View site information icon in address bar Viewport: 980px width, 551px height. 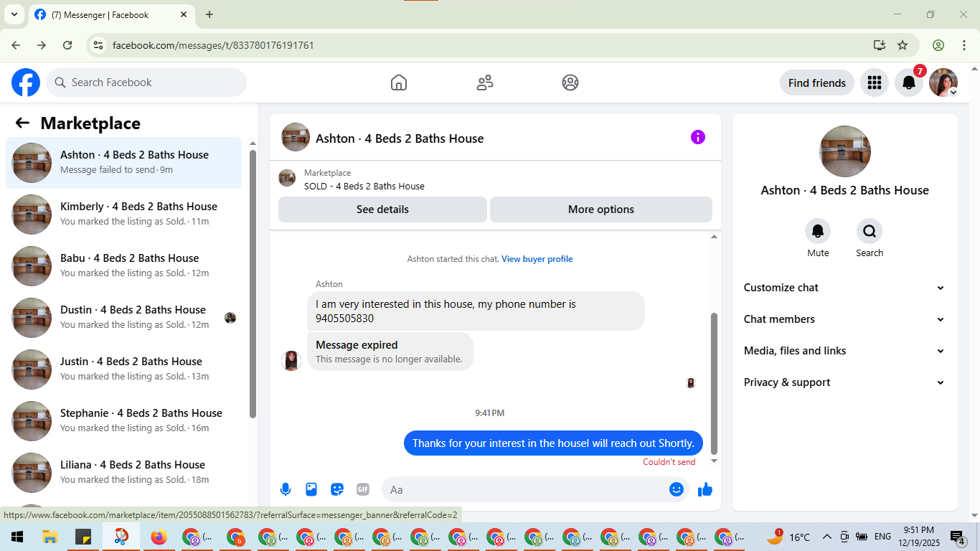click(x=98, y=45)
